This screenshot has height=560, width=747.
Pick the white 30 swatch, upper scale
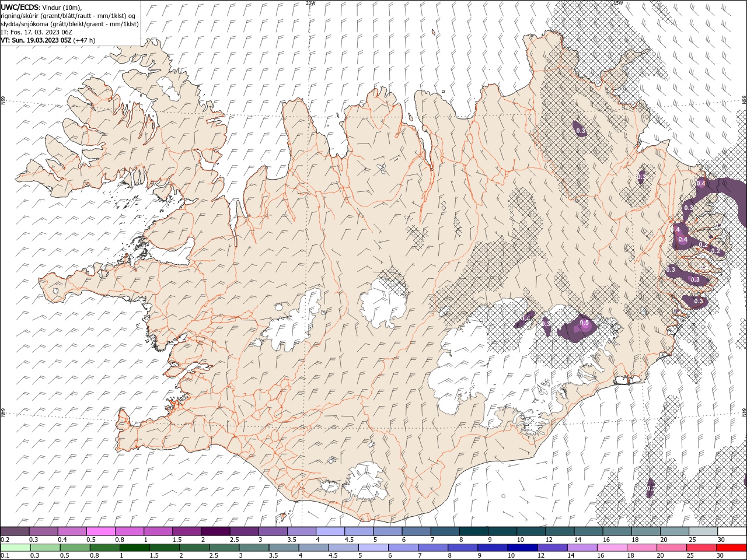pyautogui.click(x=732, y=531)
